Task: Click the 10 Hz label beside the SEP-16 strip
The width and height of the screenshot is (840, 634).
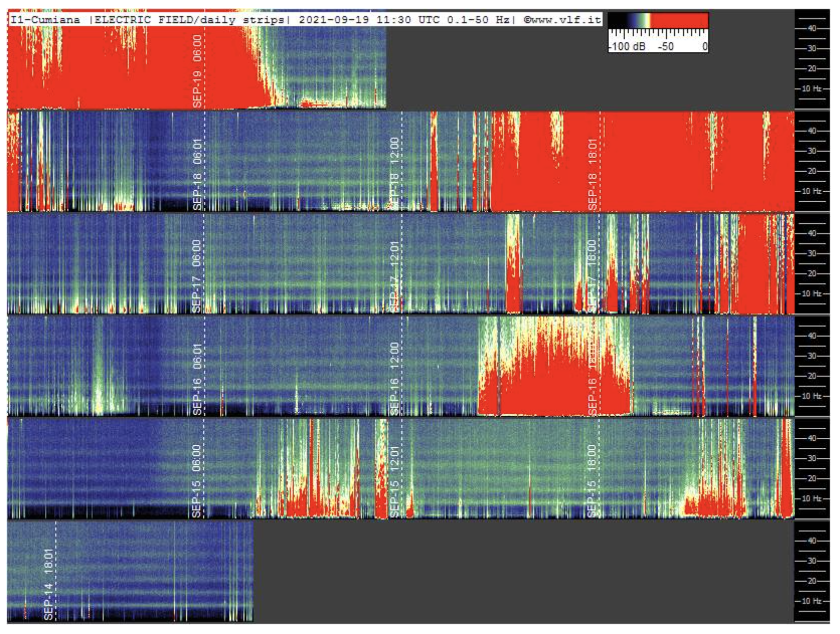Action: click(x=811, y=397)
